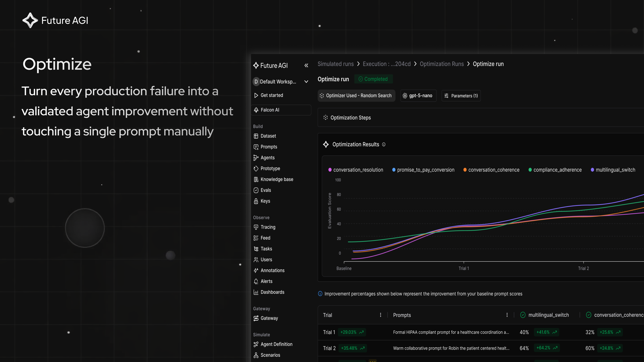This screenshot has height=362, width=644.
Task: Click Optimizer Used - Random Search chip
Action: (x=356, y=96)
